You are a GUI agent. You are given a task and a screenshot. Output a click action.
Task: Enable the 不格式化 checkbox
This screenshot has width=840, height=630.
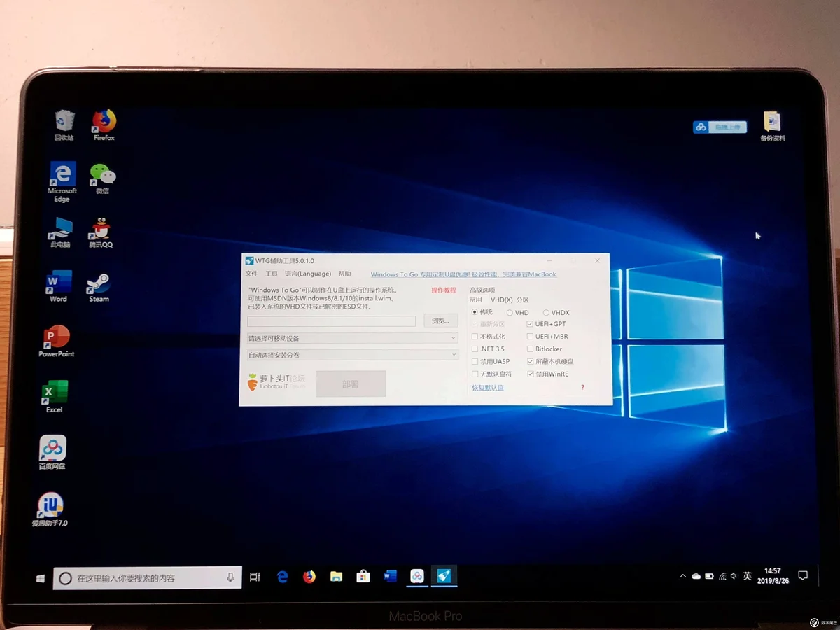(475, 337)
